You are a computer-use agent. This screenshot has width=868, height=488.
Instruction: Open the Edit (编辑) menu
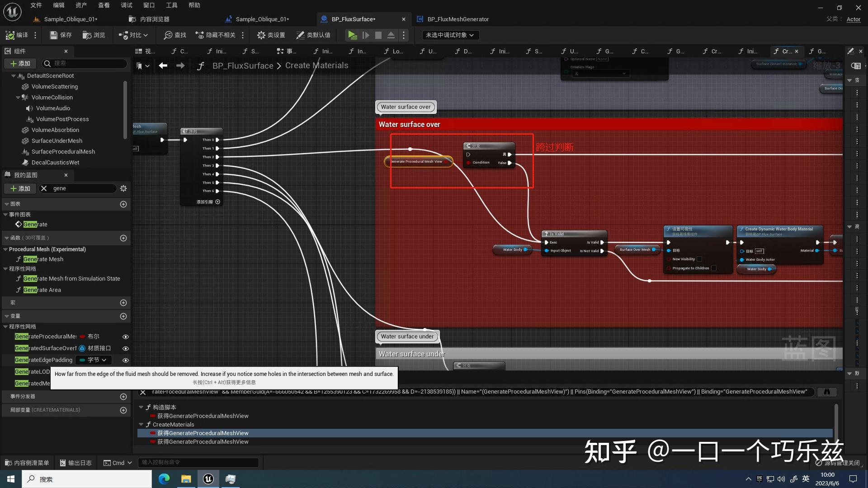click(59, 5)
